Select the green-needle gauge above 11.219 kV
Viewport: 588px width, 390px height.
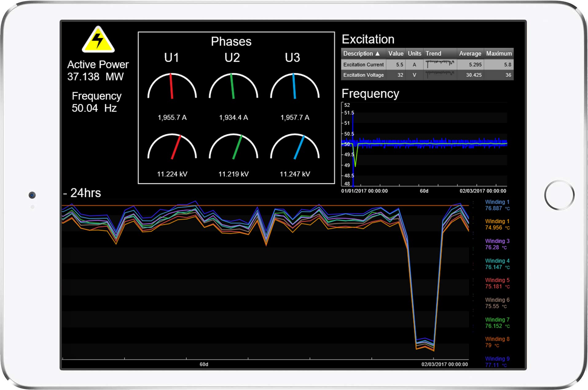233,147
